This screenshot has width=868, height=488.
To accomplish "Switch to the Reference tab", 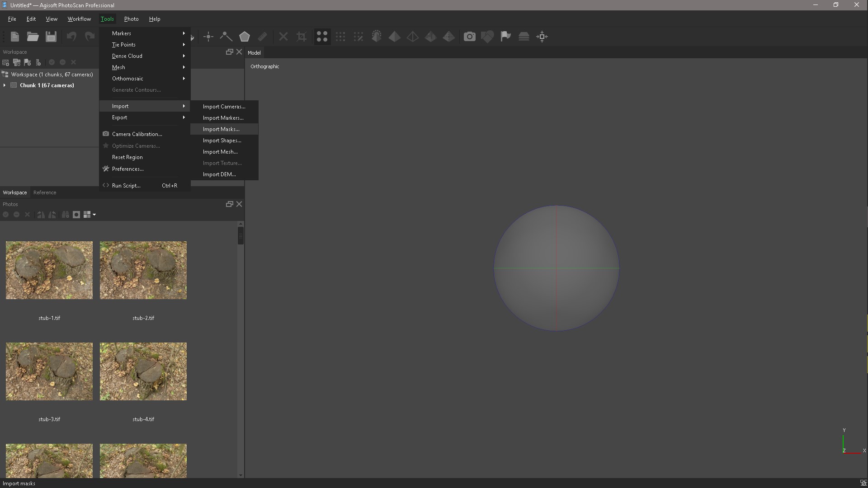I will tap(45, 192).
